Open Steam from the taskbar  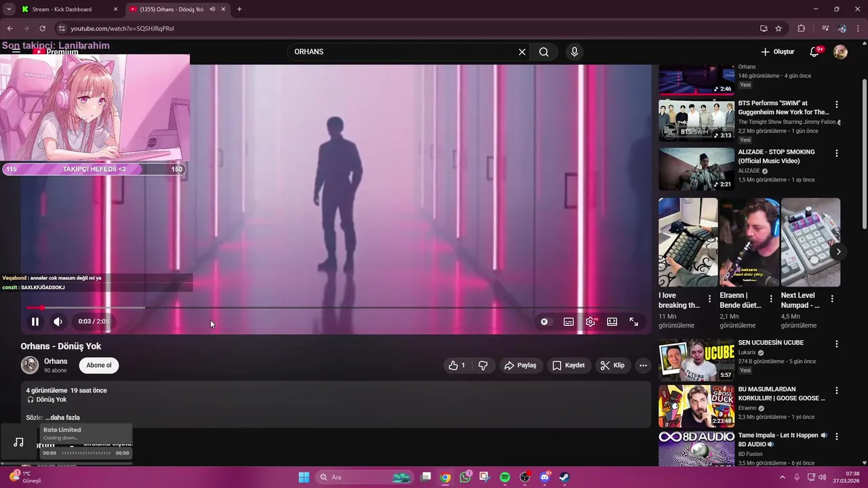pyautogui.click(x=564, y=477)
